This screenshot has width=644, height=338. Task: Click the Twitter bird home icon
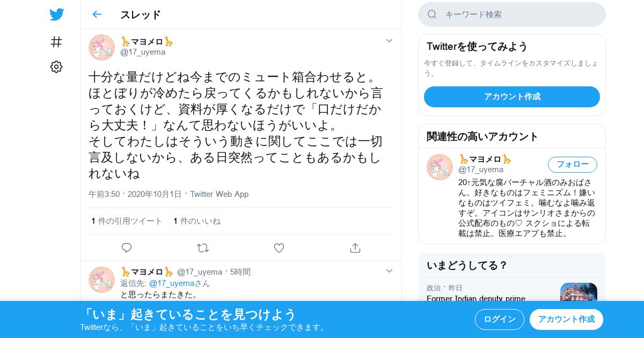[56, 14]
